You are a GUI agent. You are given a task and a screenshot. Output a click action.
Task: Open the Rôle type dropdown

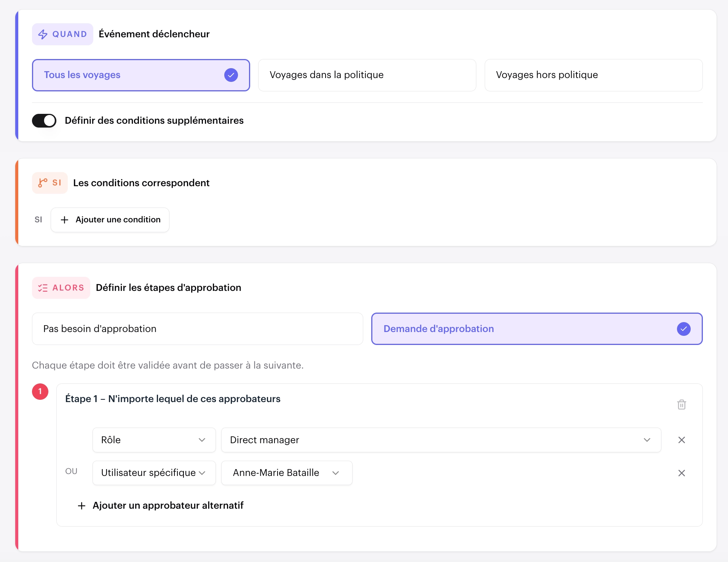pos(154,440)
